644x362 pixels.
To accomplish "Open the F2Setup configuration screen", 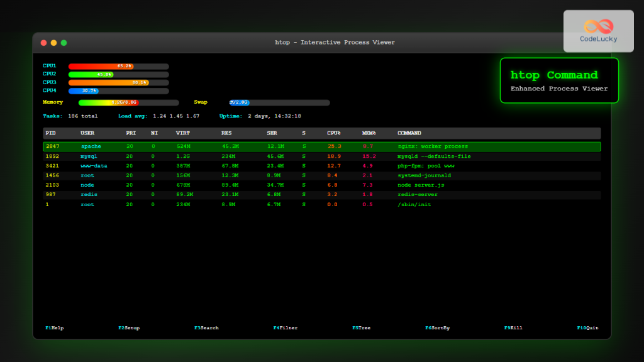I will (128, 327).
